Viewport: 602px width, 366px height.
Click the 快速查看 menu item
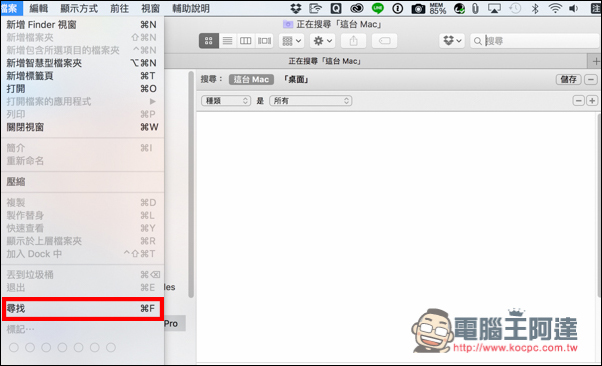[x=82, y=228]
